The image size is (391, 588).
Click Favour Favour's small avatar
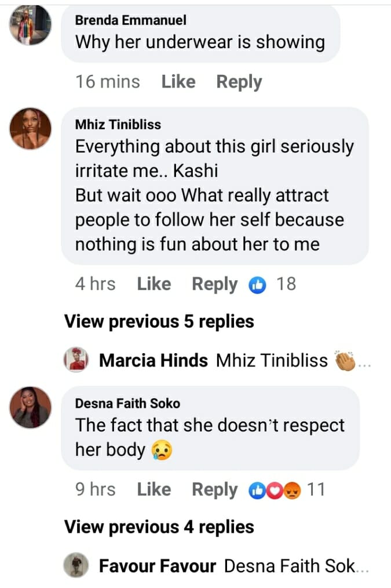tap(76, 565)
